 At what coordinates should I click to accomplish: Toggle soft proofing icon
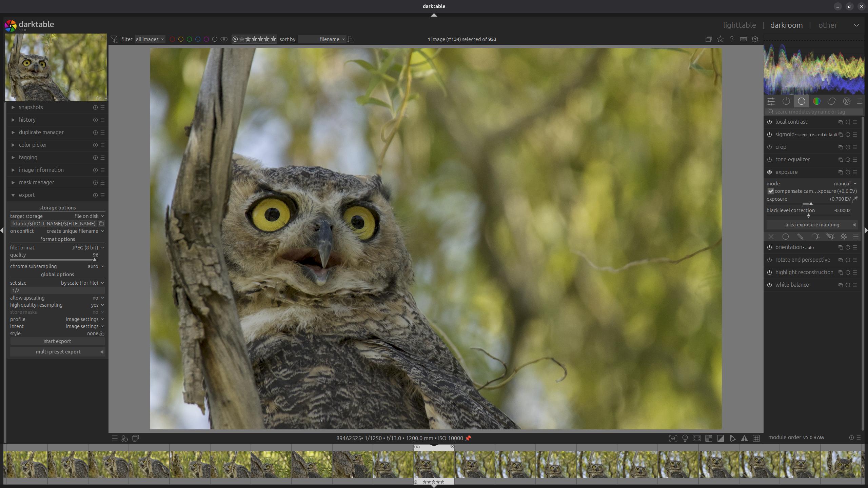[x=732, y=438]
